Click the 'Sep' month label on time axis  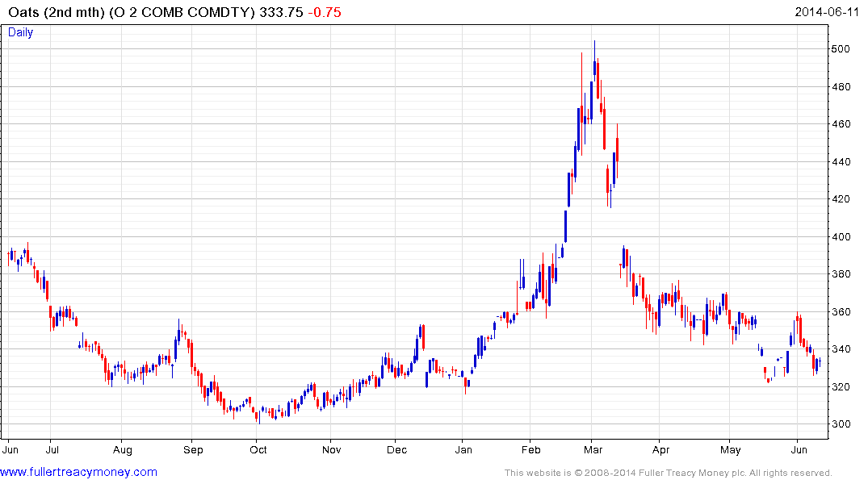193,450
